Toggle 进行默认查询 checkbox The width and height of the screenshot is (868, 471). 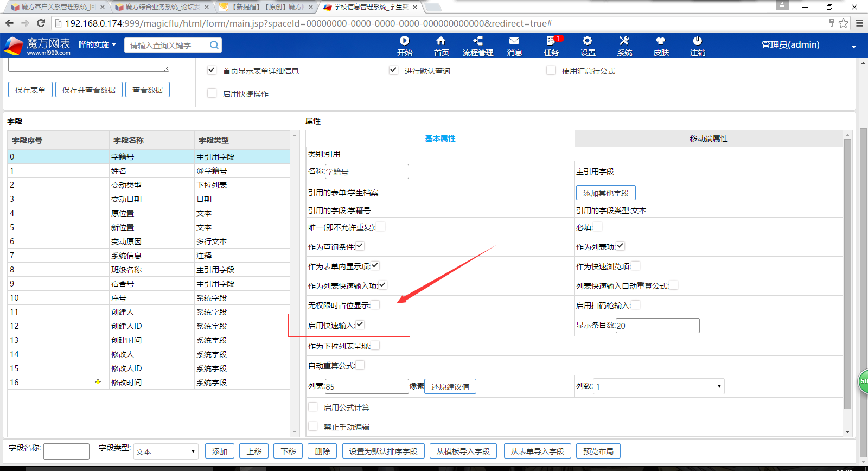[x=394, y=71]
